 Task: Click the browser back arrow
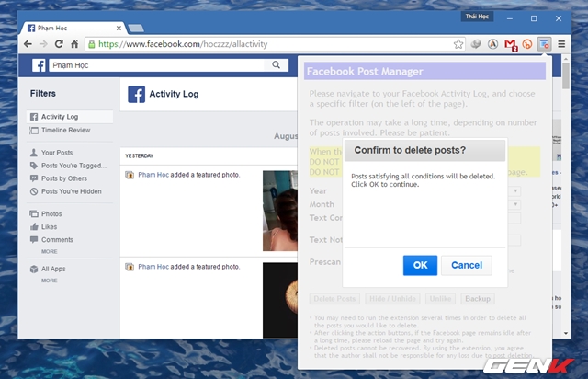29,43
